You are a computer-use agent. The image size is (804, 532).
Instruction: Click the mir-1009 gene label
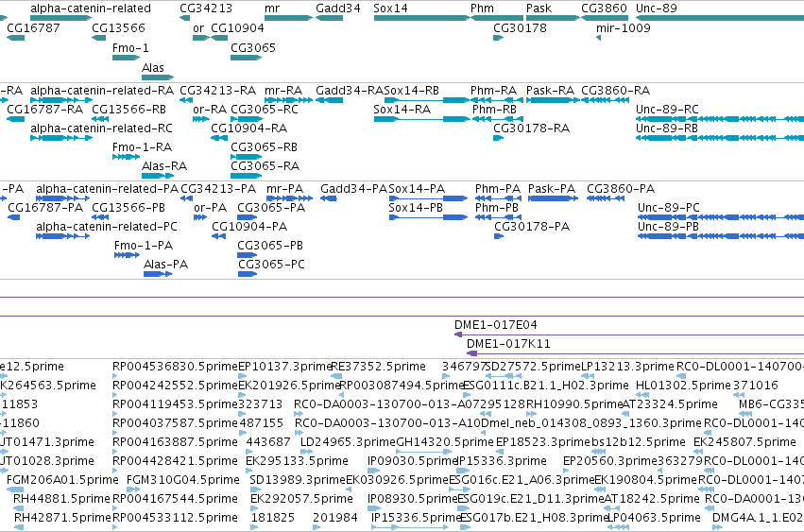click(x=623, y=27)
